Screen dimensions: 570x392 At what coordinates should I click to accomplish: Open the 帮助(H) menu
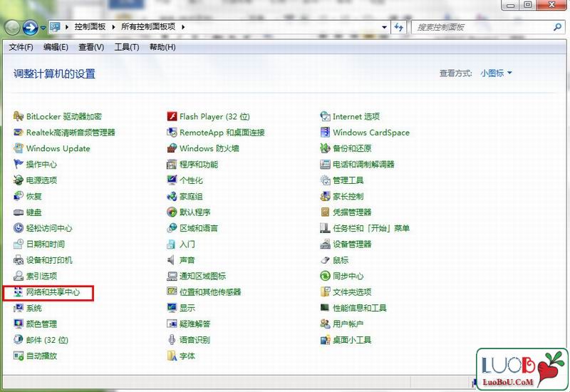[x=162, y=47]
